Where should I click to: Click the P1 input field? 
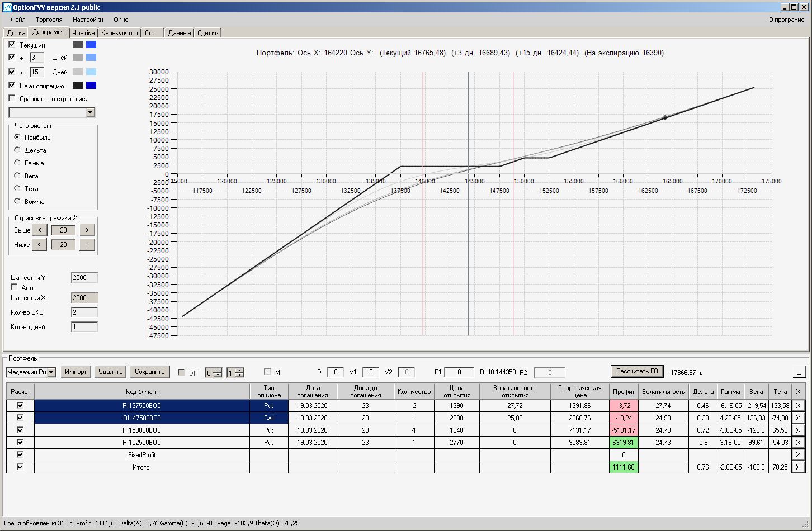coord(459,372)
